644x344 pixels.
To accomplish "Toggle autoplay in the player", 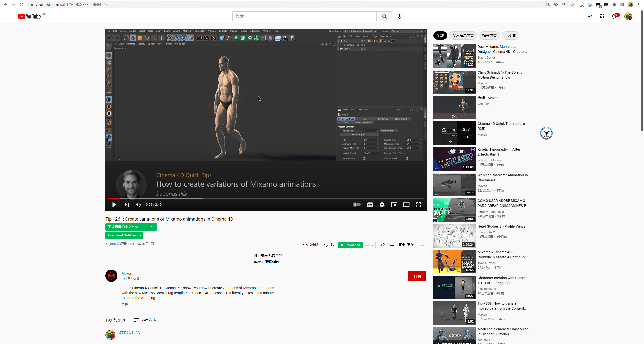I will 357,204.
